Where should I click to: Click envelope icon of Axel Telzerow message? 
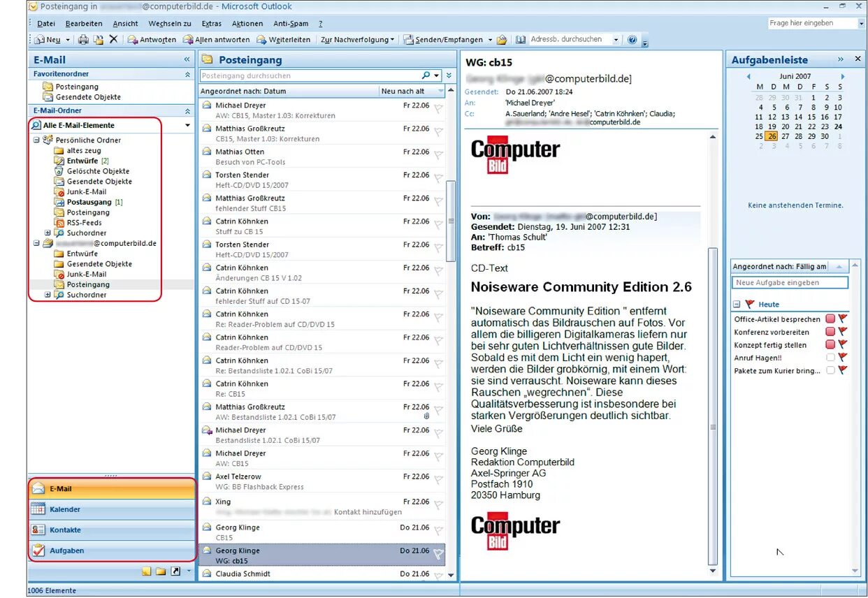point(207,476)
